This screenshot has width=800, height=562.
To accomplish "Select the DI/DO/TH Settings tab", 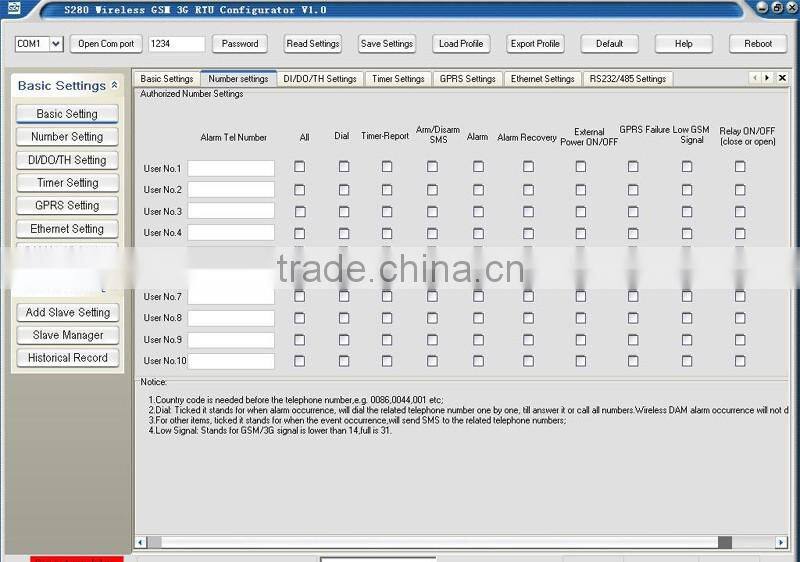I will click(319, 79).
